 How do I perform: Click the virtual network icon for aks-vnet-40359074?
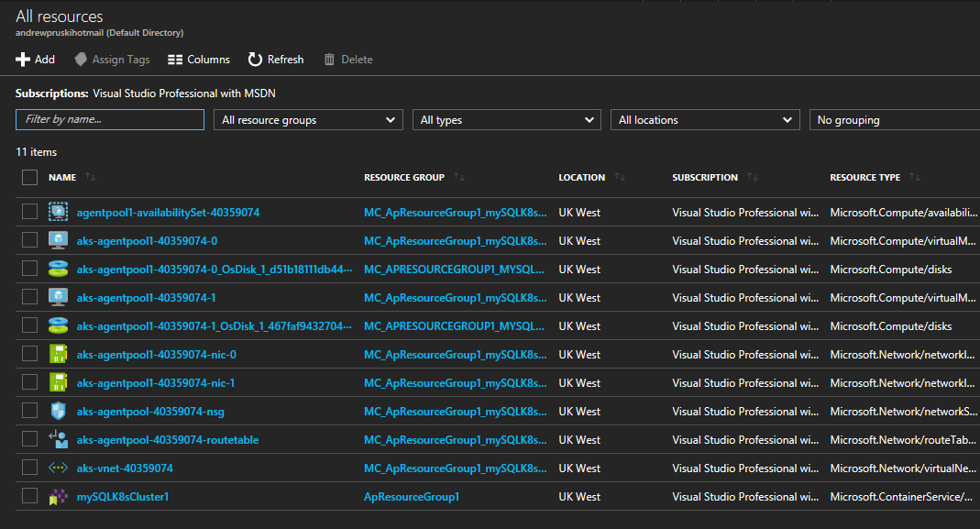58,468
